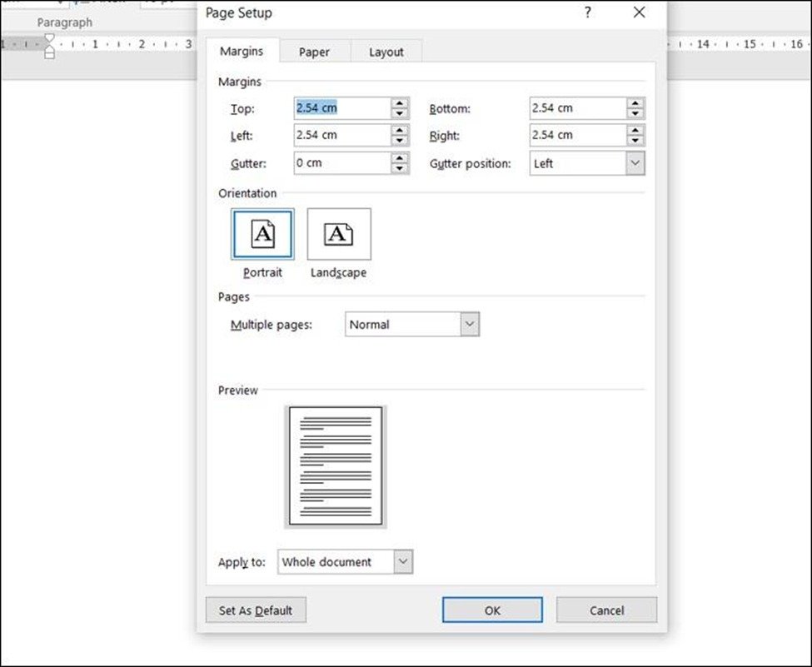Viewport: 812px width, 667px height.
Task: Decrease the Top margin with down arrow
Action: [399, 113]
